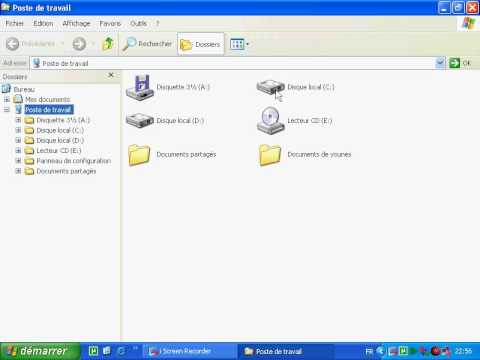Go up one folder level icon

point(108,44)
